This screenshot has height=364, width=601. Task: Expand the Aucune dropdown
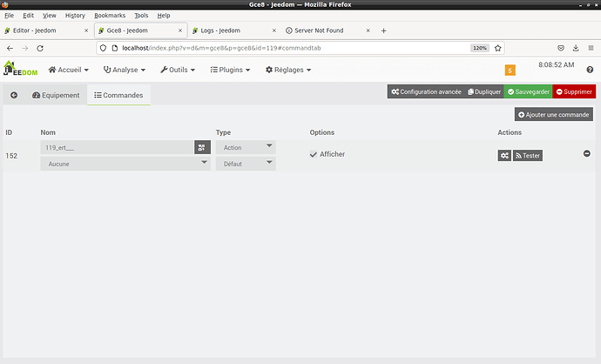point(125,164)
